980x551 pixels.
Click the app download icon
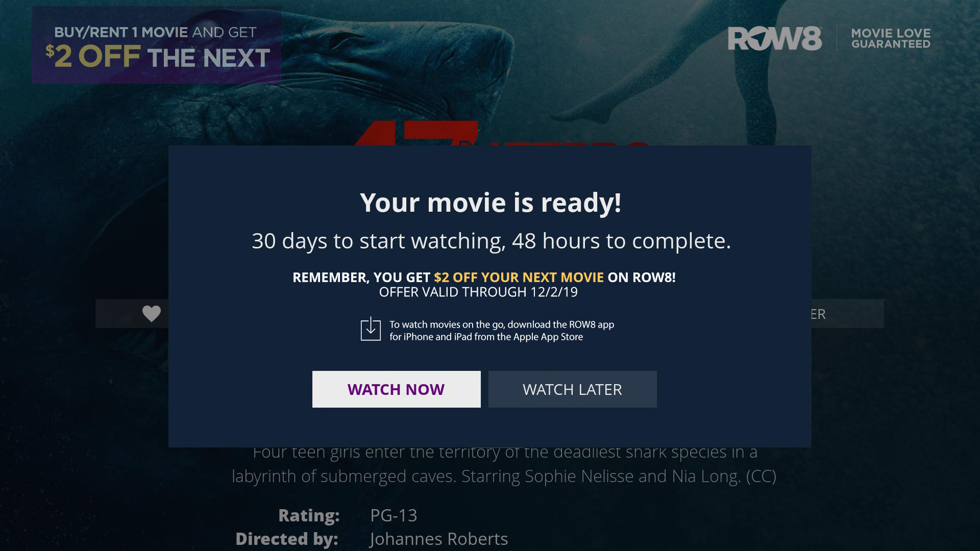pyautogui.click(x=371, y=329)
